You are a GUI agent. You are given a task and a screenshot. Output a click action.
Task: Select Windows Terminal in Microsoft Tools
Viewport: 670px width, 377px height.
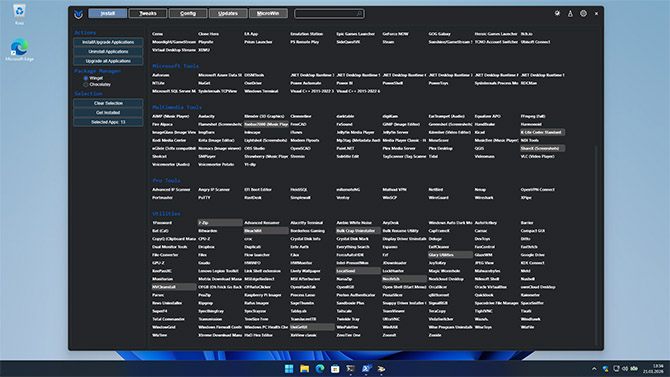261,91
